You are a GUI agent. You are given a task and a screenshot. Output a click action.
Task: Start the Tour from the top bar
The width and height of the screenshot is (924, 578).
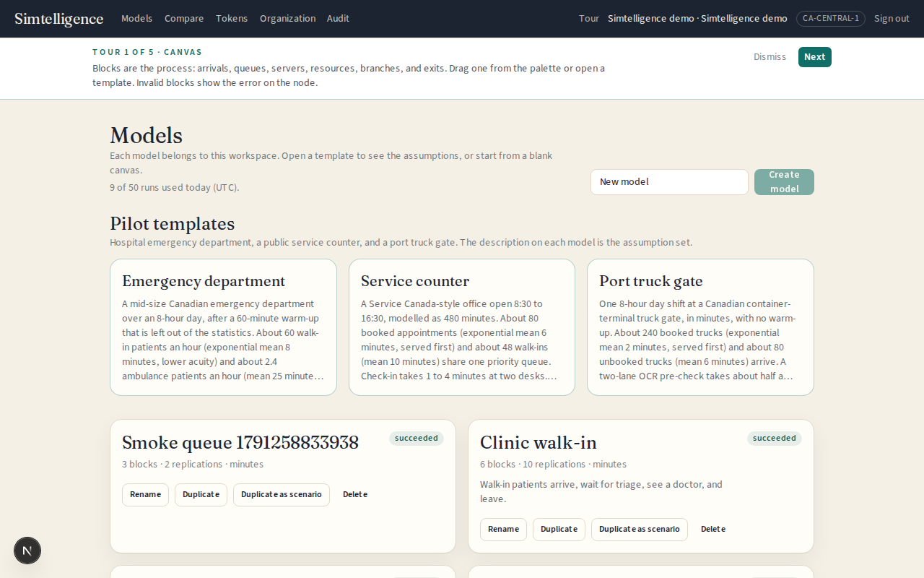(589, 19)
